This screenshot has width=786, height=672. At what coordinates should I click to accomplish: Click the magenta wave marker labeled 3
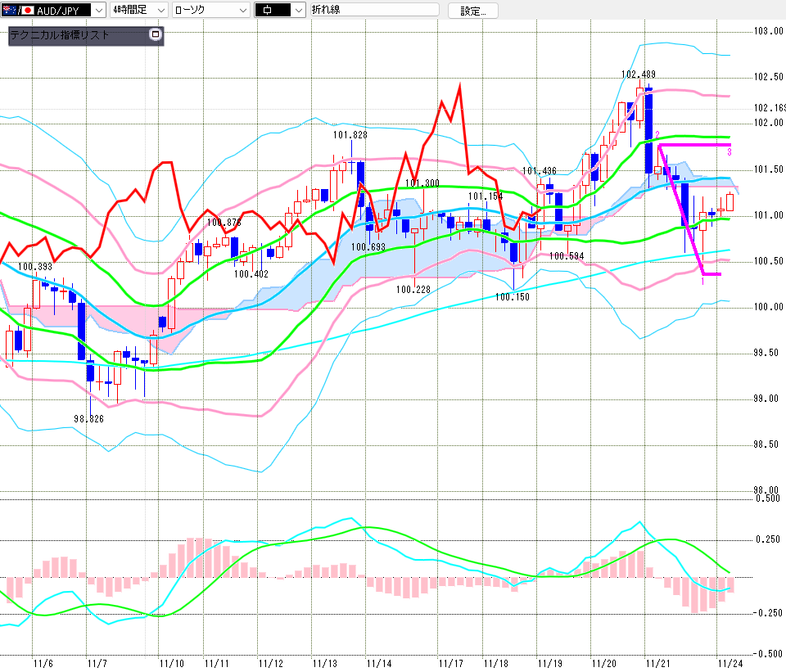pyautogui.click(x=730, y=152)
